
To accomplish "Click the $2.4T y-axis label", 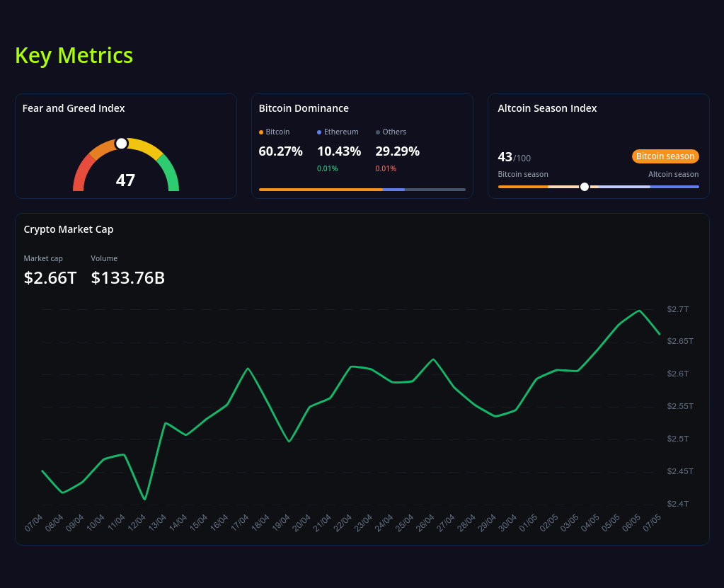I will pyautogui.click(x=677, y=504).
